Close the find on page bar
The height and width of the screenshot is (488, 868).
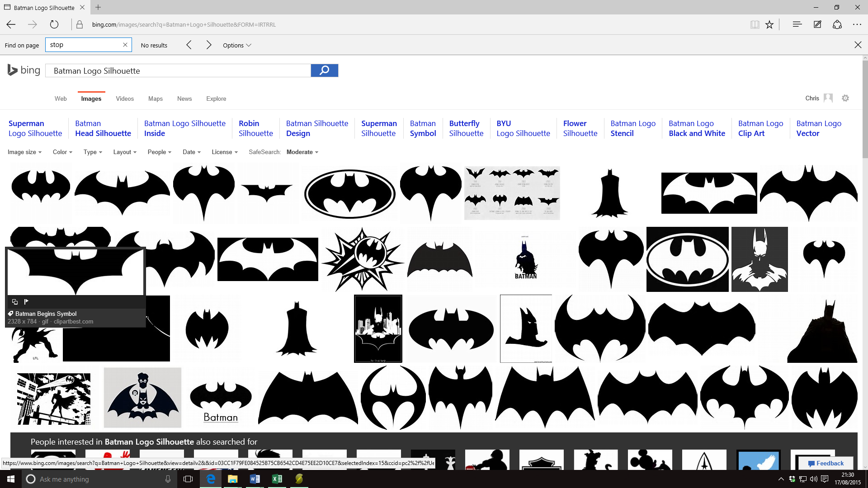(858, 45)
